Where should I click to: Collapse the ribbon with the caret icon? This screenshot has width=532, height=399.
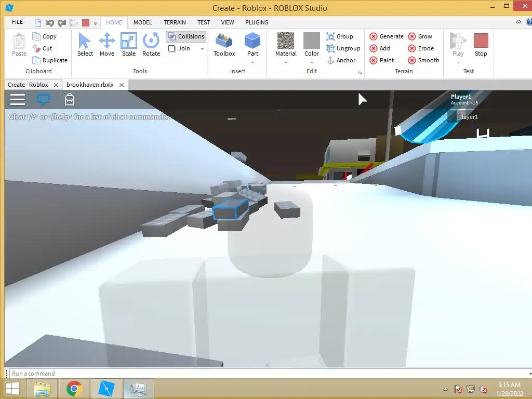[518, 22]
